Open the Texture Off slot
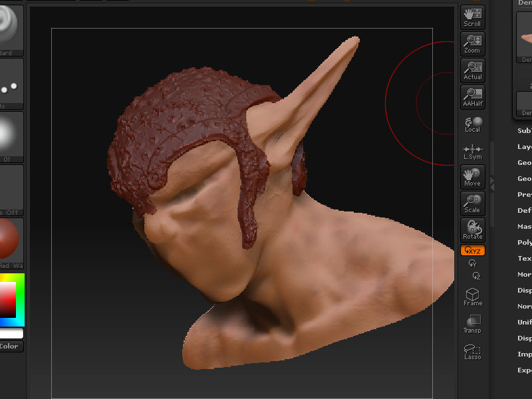 tap(10, 190)
